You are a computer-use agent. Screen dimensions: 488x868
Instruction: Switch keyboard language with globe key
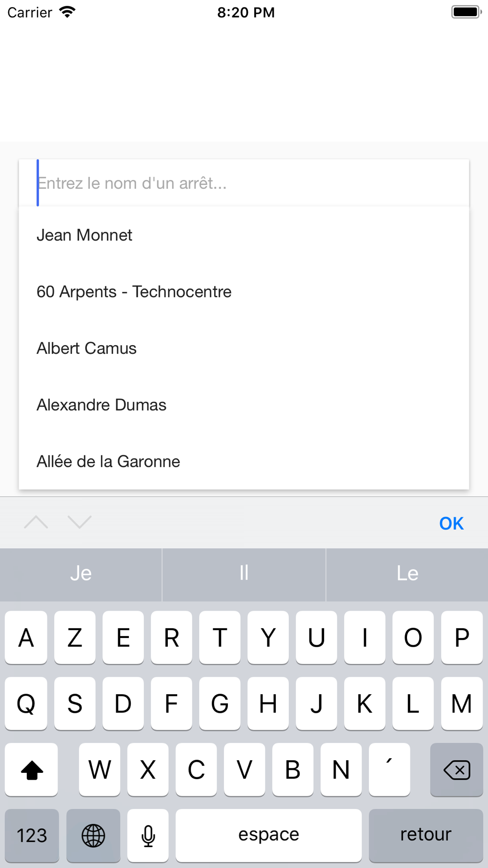click(x=93, y=835)
